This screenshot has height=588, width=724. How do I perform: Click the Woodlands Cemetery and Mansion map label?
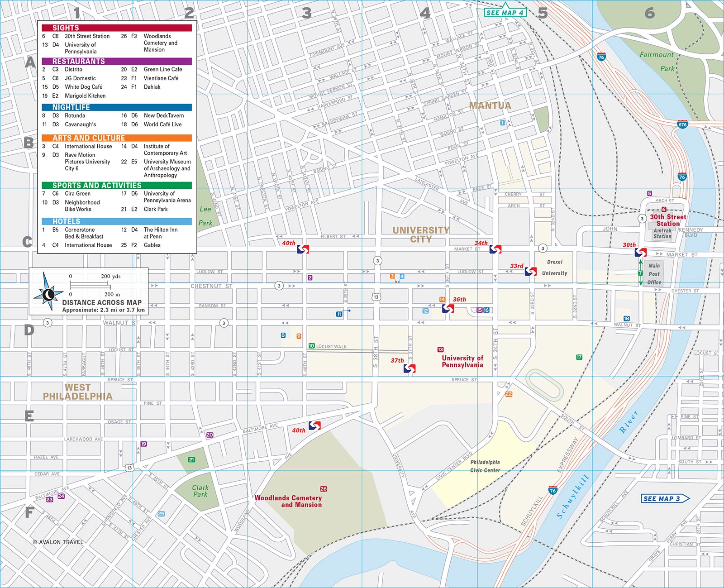coord(288,501)
